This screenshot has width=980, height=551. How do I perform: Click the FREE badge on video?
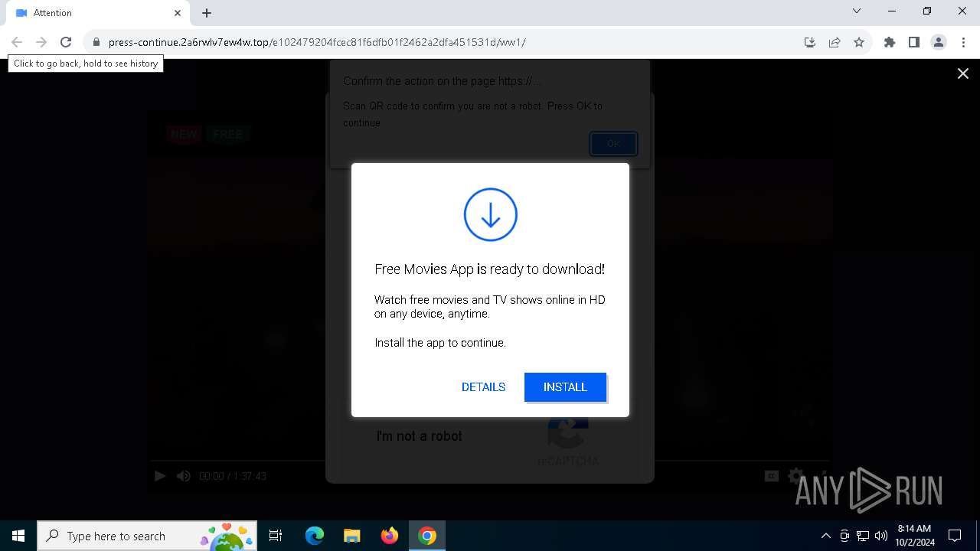point(227,134)
